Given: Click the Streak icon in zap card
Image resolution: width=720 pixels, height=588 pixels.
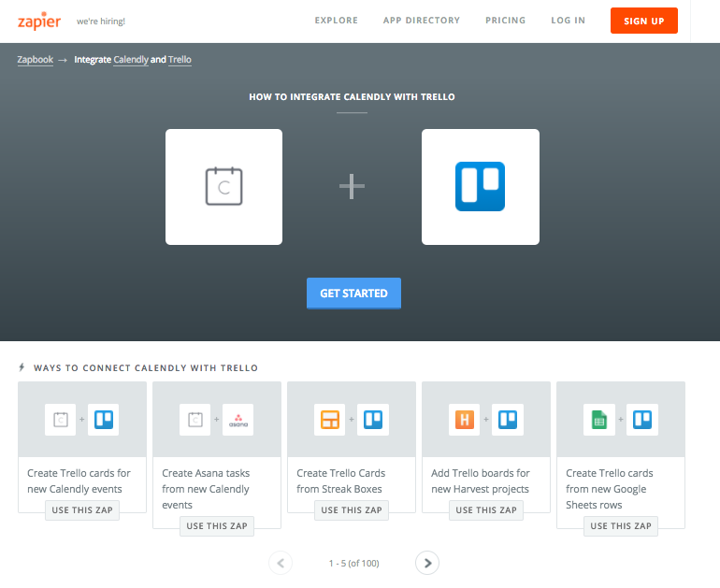Looking at the screenshot, I should click(330, 420).
